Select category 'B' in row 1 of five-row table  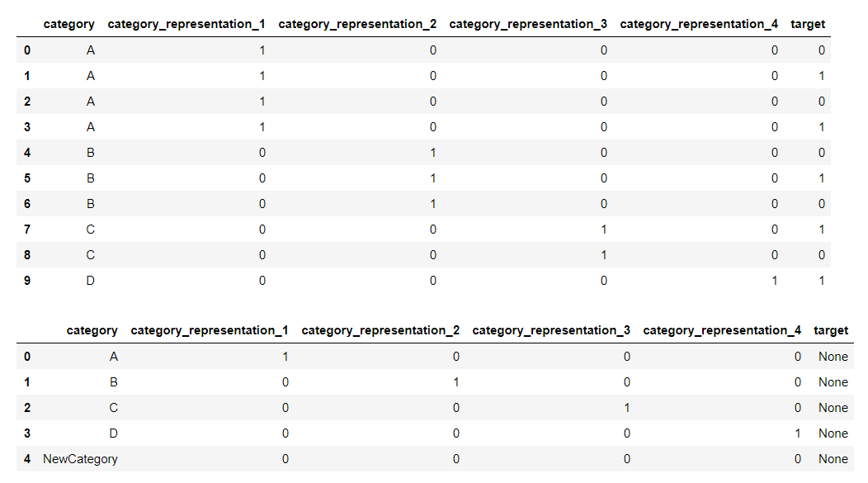tap(114, 383)
